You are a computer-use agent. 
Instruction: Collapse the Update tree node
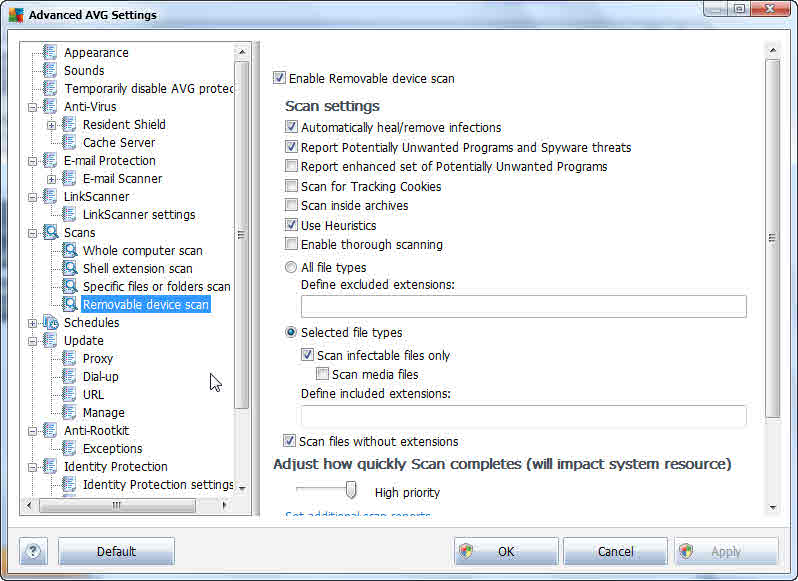pyautogui.click(x=33, y=341)
